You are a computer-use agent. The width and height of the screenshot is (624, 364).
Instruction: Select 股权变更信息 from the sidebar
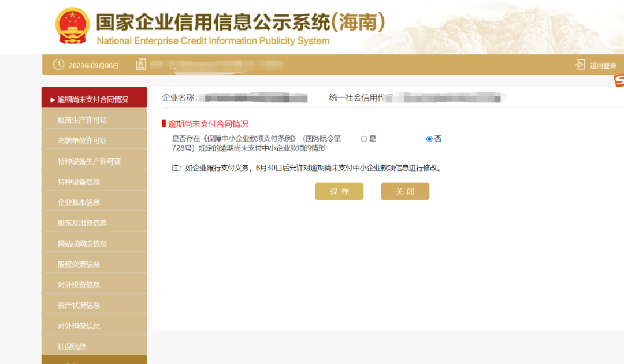coord(79,264)
